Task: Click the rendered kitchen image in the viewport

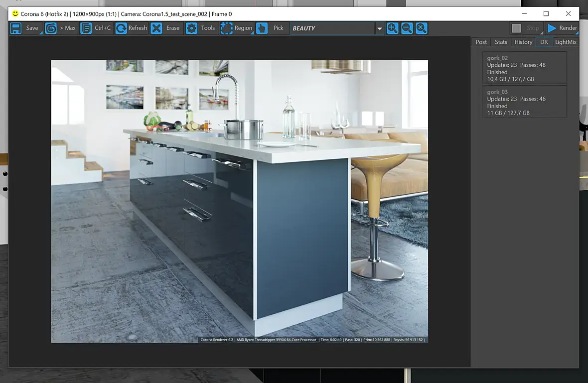Action: 240,201
